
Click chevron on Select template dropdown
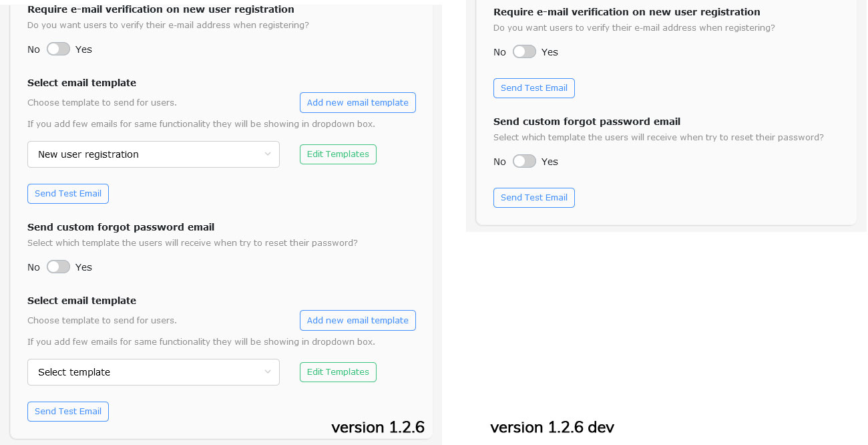click(x=267, y=372)
